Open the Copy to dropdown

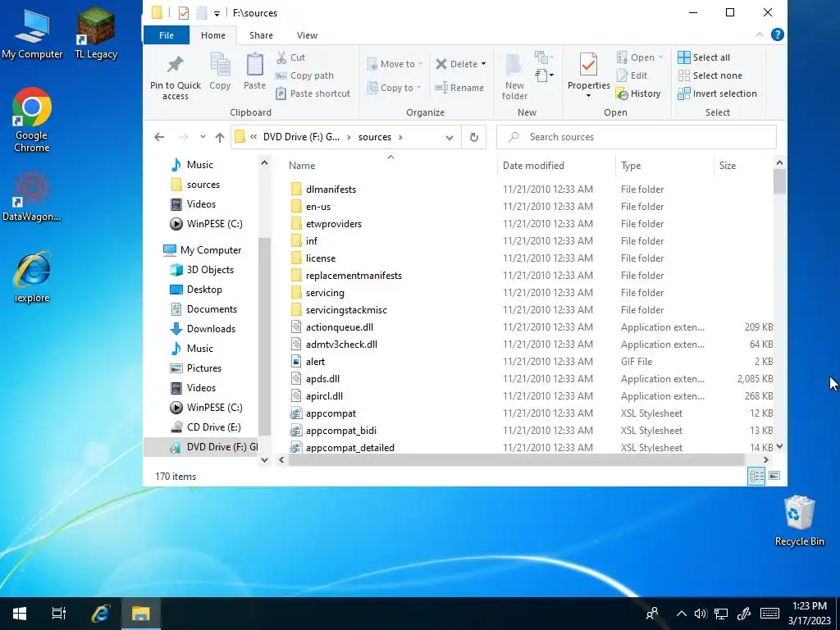point(395,88)
